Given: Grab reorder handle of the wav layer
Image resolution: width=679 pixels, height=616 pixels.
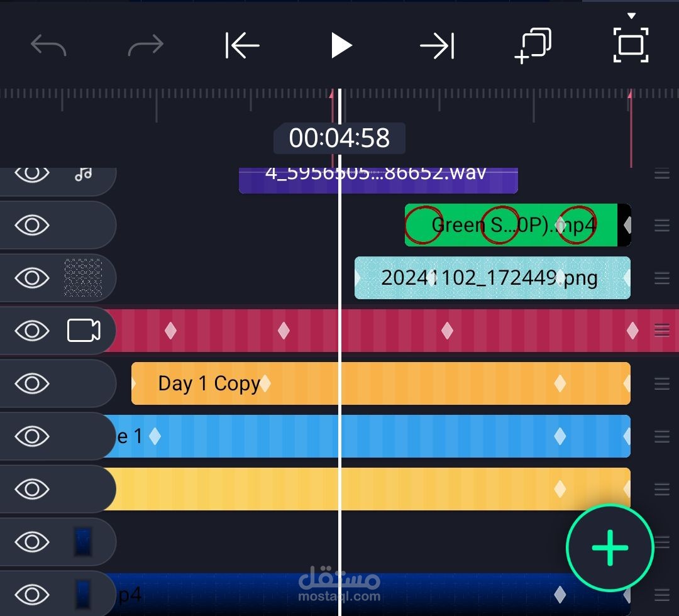Looking at the screenshot, I should [661, 174].
